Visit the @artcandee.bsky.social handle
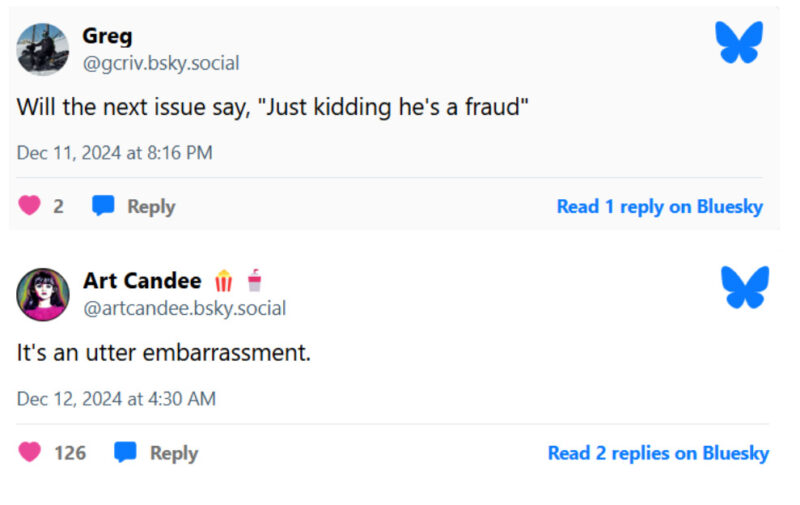Screen dimensions: 800x505 pos(184,308)
